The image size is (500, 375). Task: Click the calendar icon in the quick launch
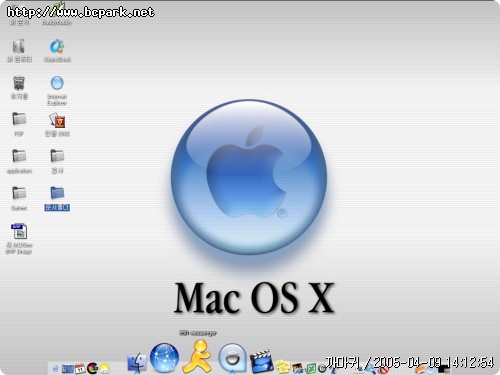pos(80,368)
